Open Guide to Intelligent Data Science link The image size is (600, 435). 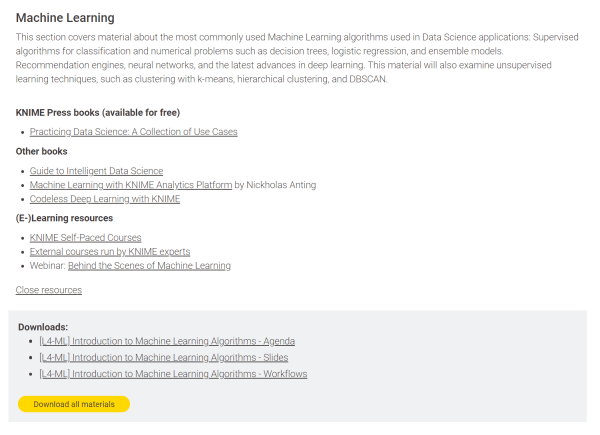tap(96, 171)
